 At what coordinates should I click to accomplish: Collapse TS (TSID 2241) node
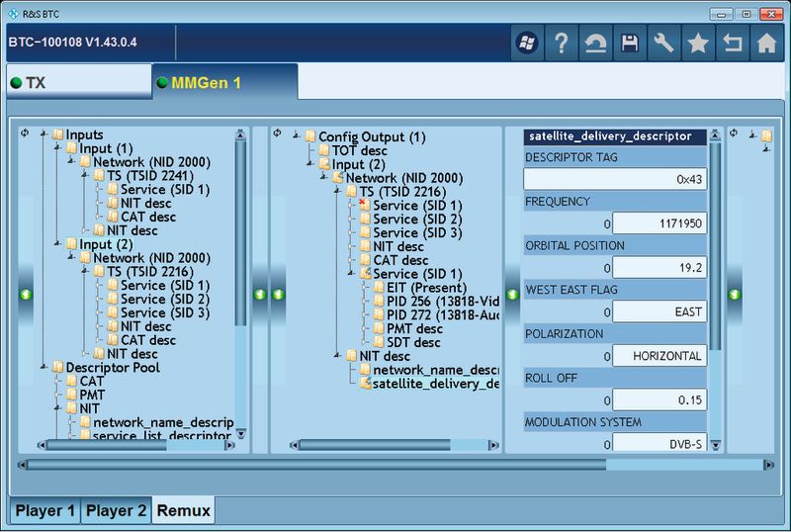[x=85, y=175]
